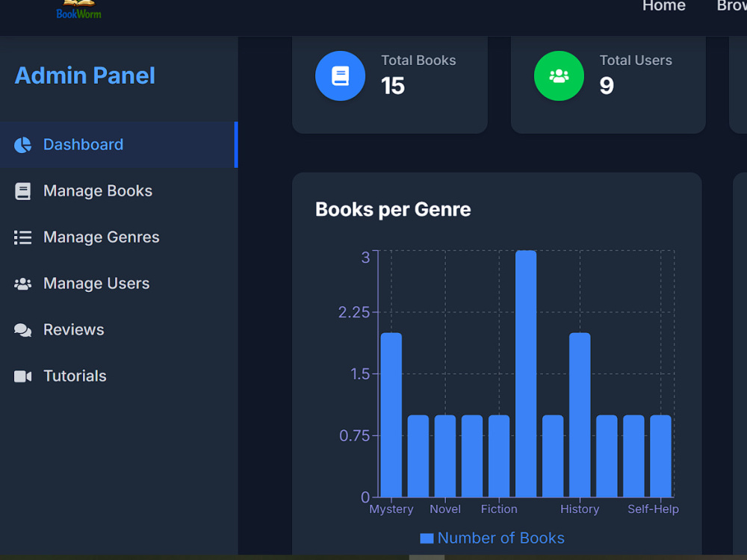
Task: Click the Admin Panel heading
Action: point(85,75)
